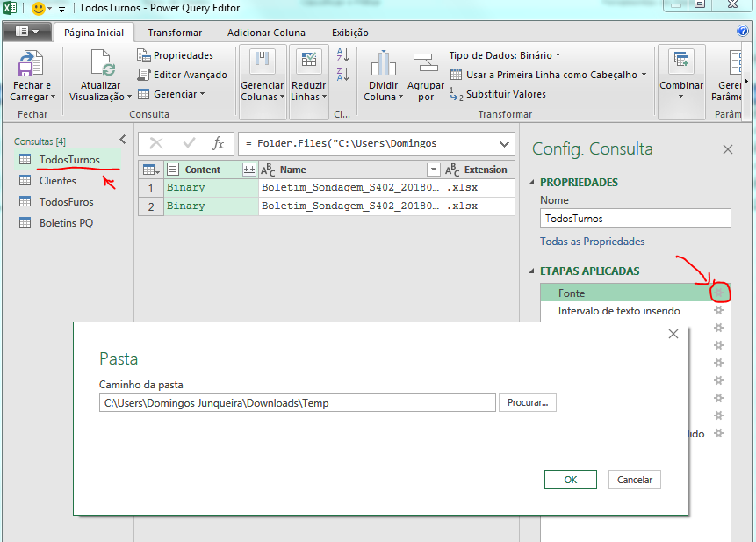Open the Tipo de Dados: Binário dropdown
This screenshot has height=542, width=756.
[x=505, y=55]
